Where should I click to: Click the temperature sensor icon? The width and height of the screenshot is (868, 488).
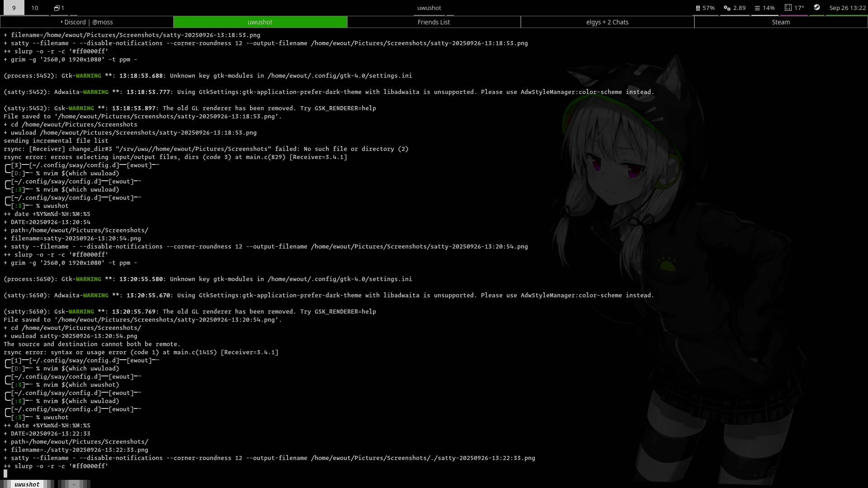[x=788, y=8]
